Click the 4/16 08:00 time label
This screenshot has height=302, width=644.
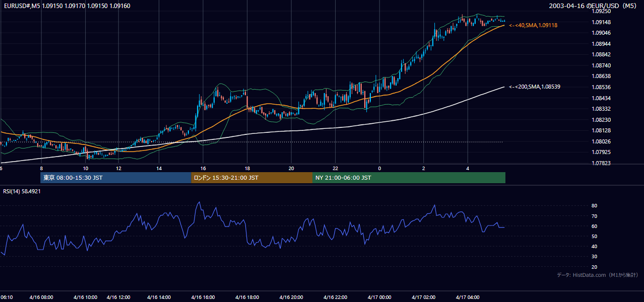tap(41, 297)
